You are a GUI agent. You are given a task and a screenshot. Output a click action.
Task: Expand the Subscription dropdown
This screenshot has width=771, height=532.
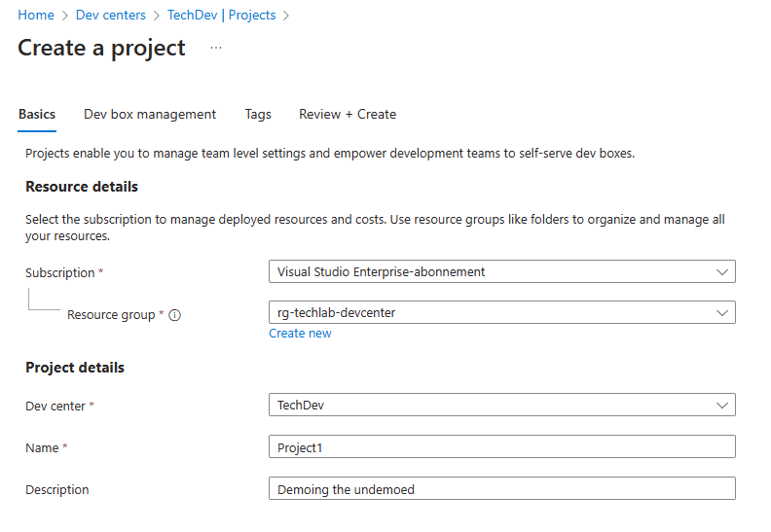coord(501,272)
